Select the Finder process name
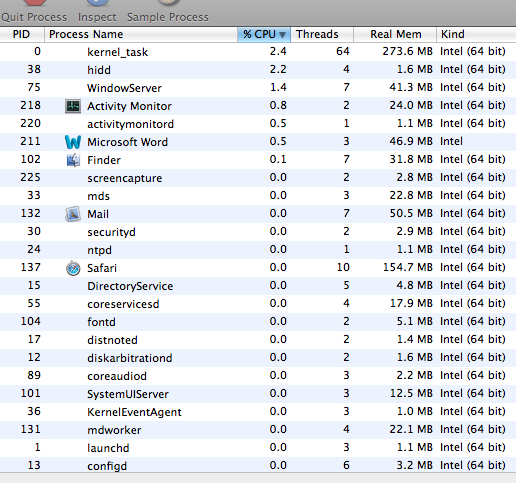Image resolution: width=516 pixels, height=483 pixels. click(104, 160)
